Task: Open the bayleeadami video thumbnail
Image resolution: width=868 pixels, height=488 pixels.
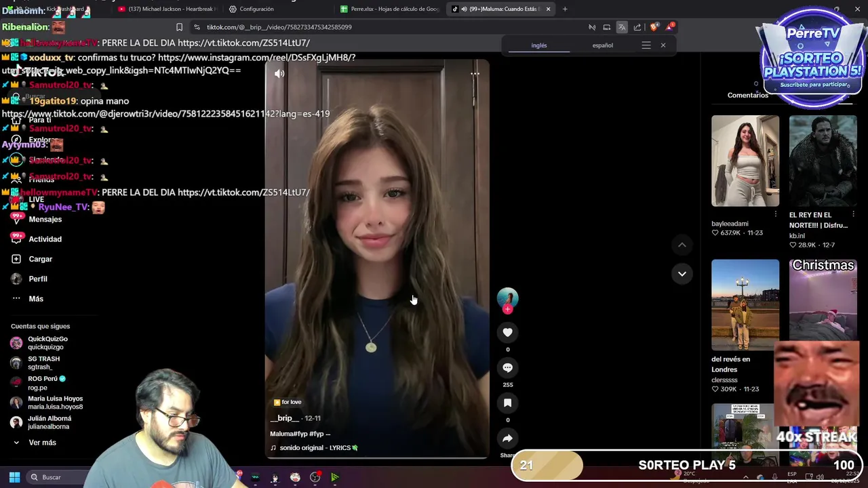Action: [745, 161]
